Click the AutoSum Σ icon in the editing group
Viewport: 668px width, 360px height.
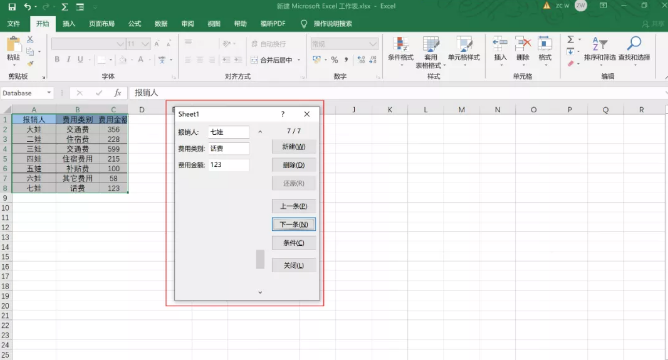click(x=570, y=39)
